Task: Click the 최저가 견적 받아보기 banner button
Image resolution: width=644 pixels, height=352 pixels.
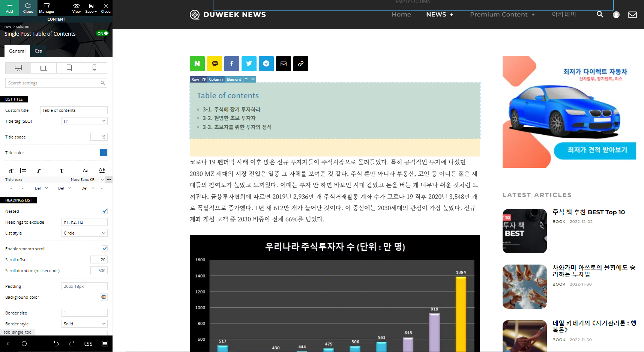Action: point(595,150)
